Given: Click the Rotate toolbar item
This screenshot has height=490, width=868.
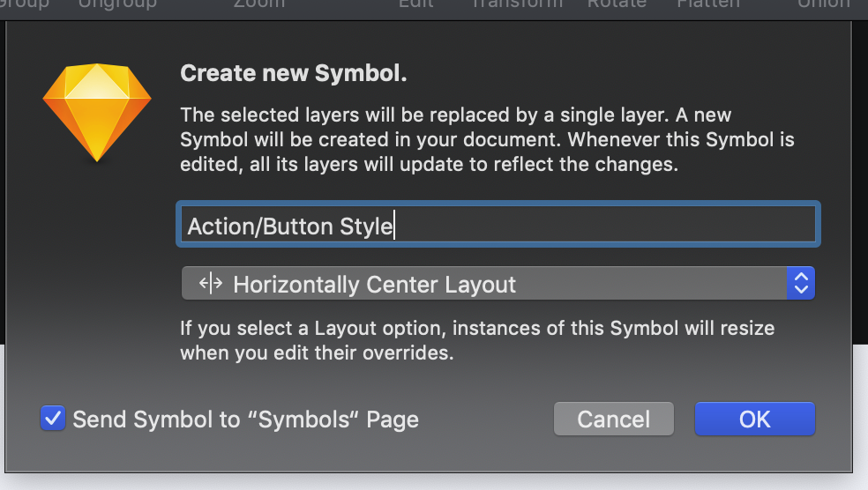Looking at the screenshot, I should coord(617,4).
